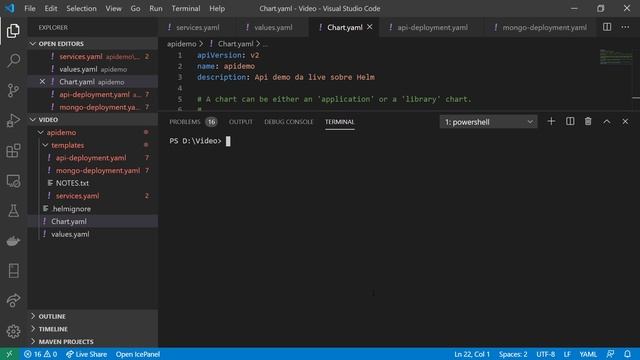The width and height of the screenshot is (640, 360).
Task: Start Live Share from status bar
Action: tap(86, 354)
